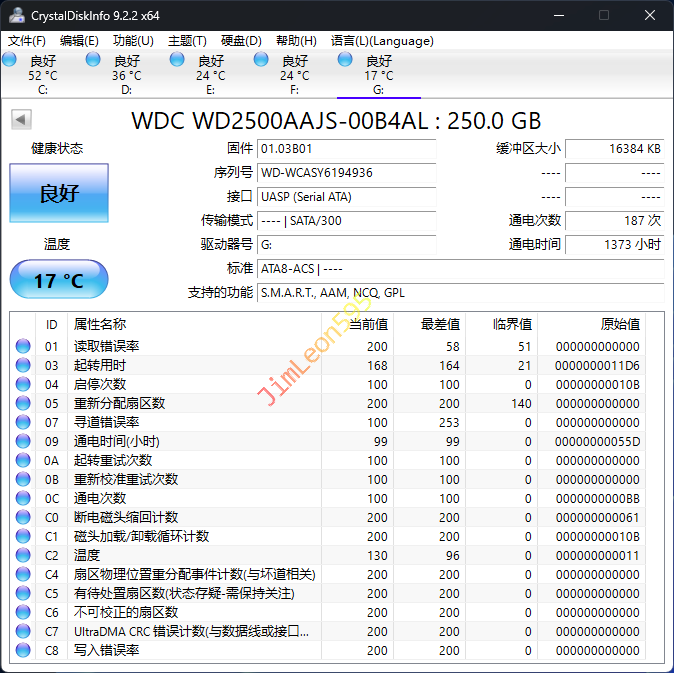Click the firmware 01.03B01 field
This screenshot has height=673, width=674.
pos(346,148)
